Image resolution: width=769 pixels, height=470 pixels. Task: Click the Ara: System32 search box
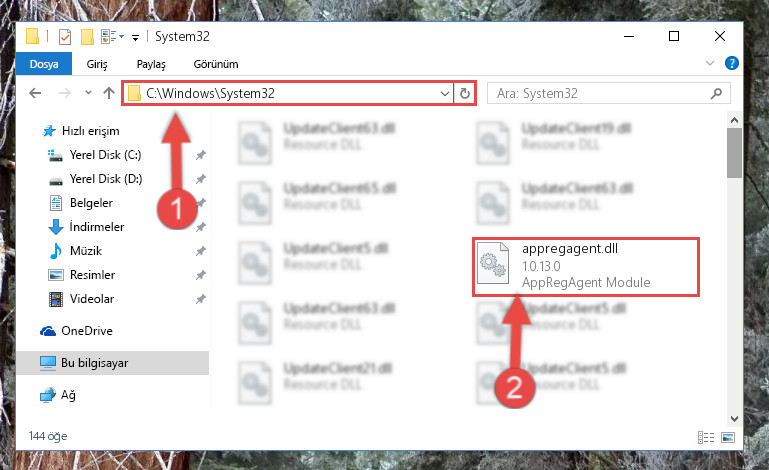point(608,93)
